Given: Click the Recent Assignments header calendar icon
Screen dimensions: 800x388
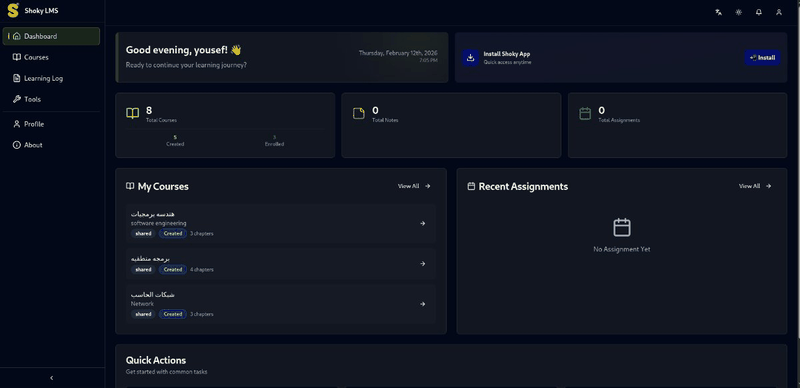Looking at the screenshot, I should coord(471,186).
